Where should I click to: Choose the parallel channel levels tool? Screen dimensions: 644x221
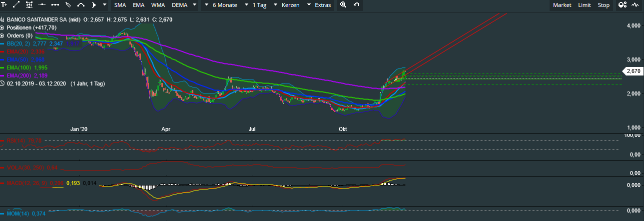pos(29,5)
